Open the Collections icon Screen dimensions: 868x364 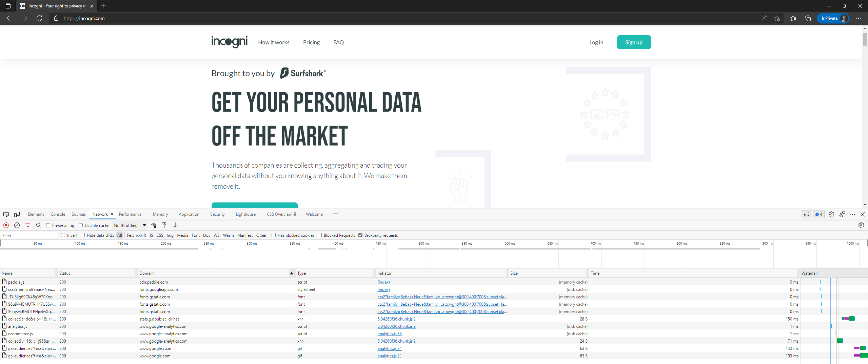click(808, 18)
